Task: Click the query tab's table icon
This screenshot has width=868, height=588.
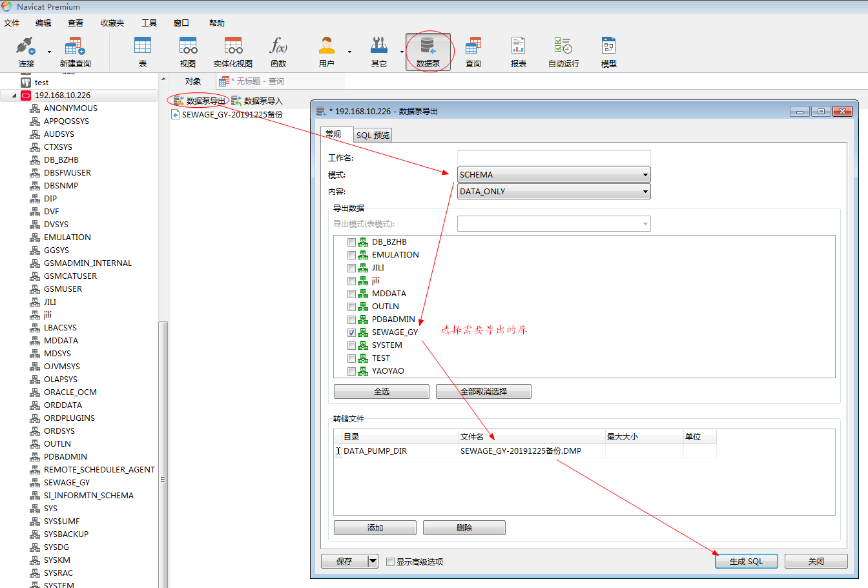Action: [x=224, y=81]
